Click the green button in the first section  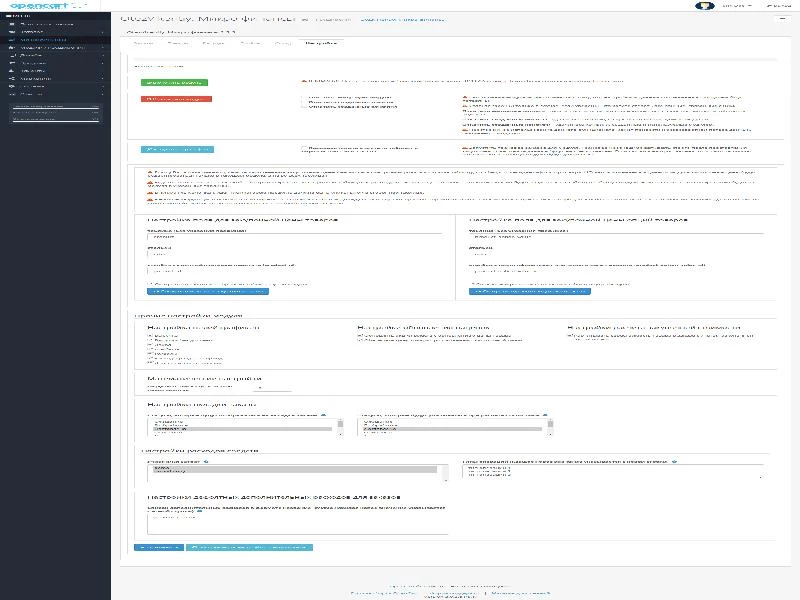[x=174, y=82]
